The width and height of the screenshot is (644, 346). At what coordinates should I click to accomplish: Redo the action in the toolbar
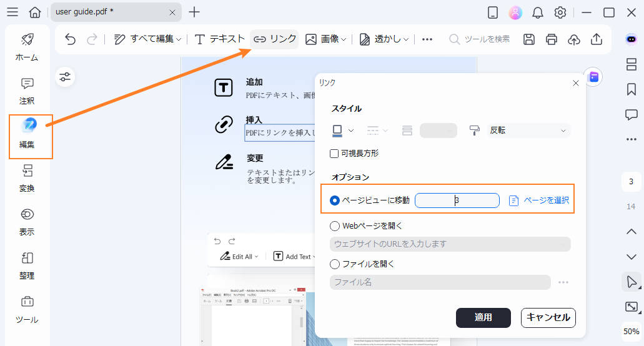coord(92,39)
